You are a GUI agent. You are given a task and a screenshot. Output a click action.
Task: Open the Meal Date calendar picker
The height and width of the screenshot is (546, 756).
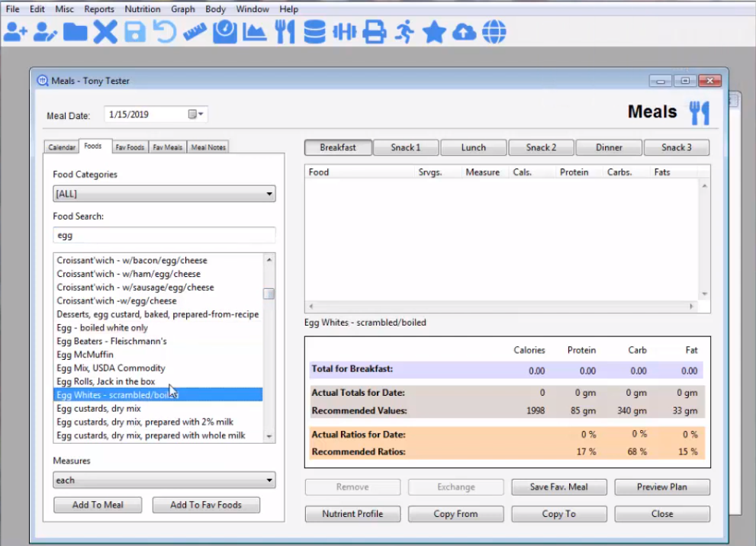point(196,114)
